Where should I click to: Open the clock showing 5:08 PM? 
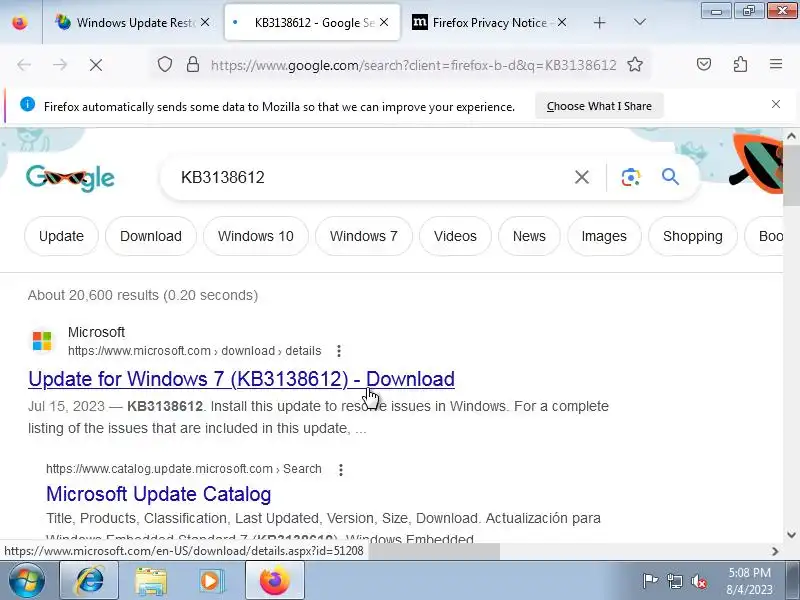pyautogui.click(x=749, y=581)
